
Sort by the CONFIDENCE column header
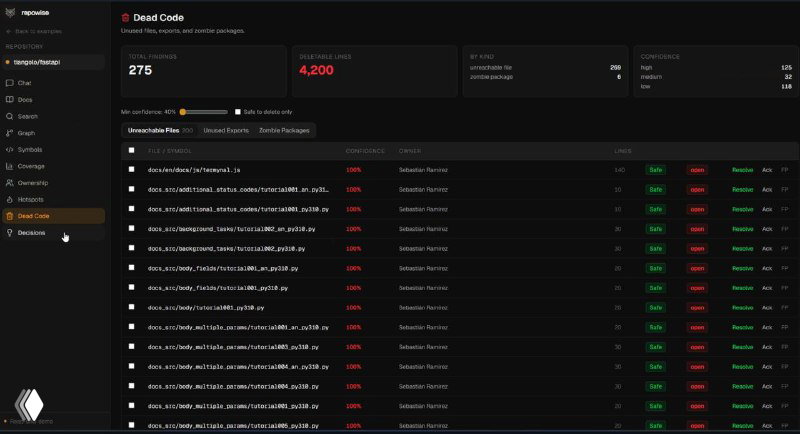(x=365, y=151)
